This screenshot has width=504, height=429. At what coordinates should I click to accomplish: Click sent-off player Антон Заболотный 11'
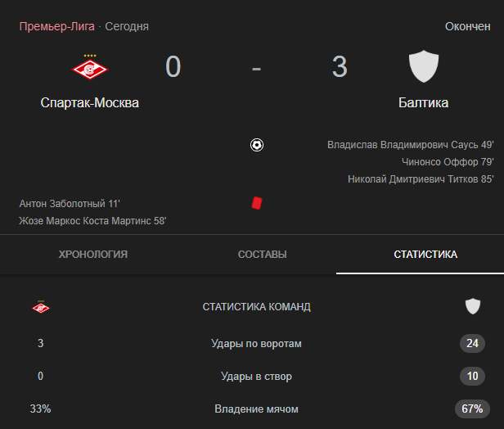pos(70,204)
